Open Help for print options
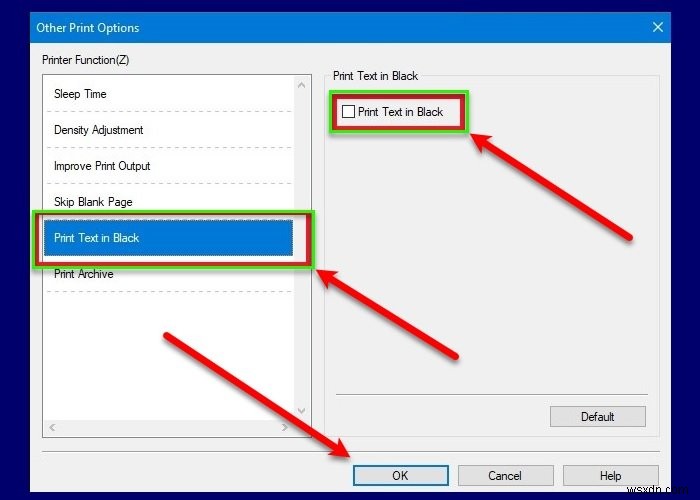 pyautogui.click(x=610, y=475)
